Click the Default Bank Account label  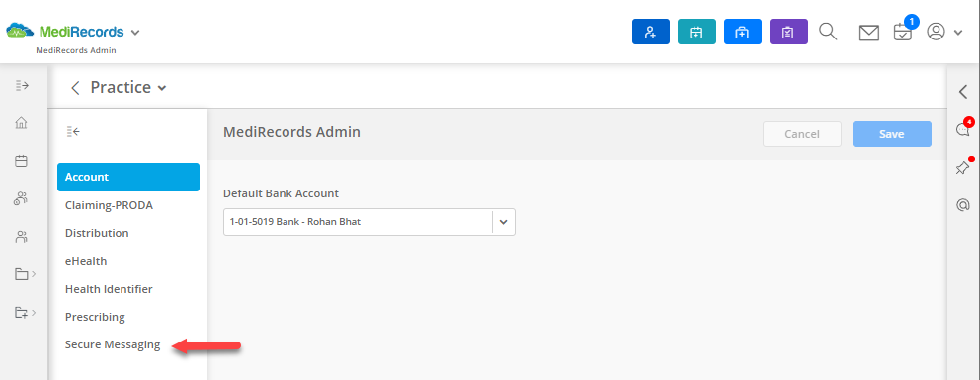(281, 193)
